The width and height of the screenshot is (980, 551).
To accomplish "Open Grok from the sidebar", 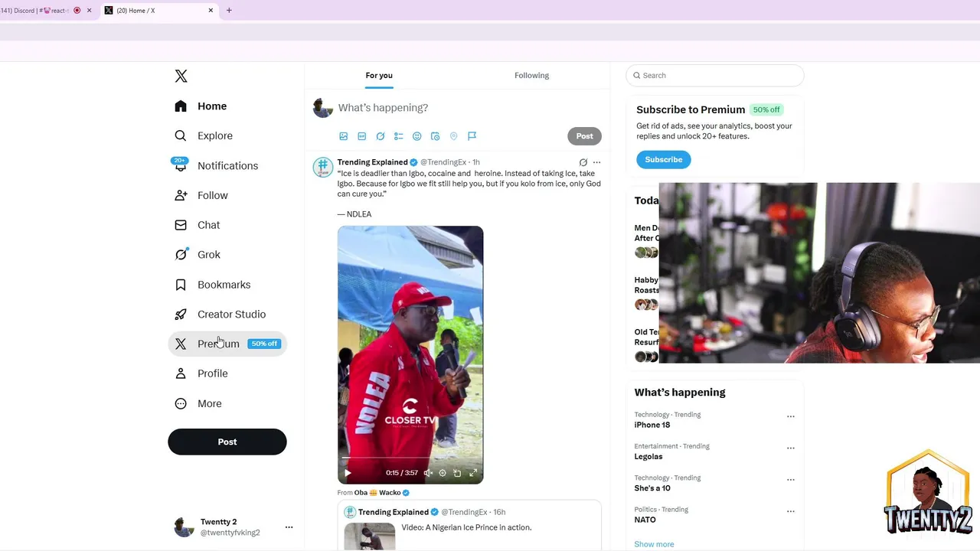I will 198,255.
